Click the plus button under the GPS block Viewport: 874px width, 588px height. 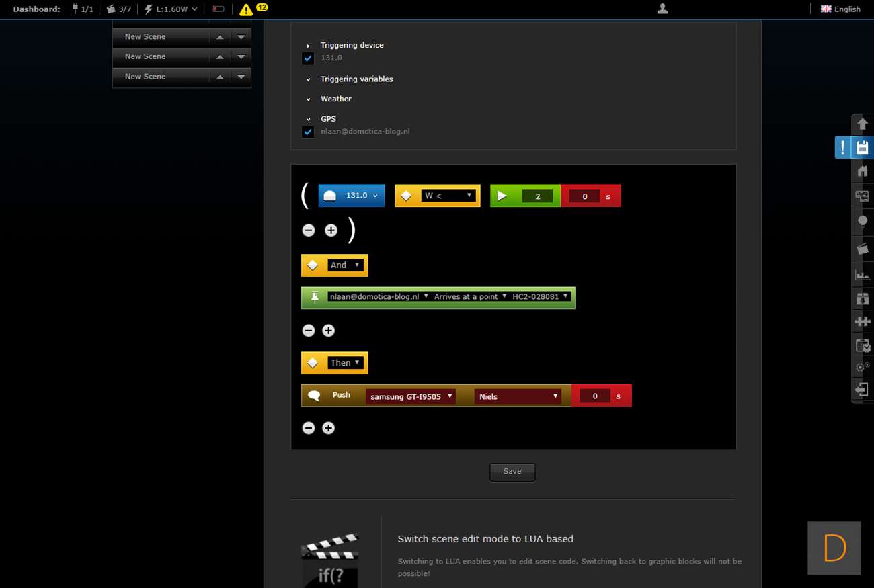click(328, 331)
